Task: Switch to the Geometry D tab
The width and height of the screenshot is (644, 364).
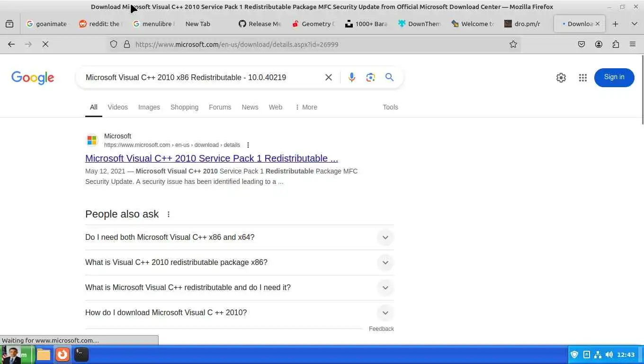Action: [x=313, y=24]
